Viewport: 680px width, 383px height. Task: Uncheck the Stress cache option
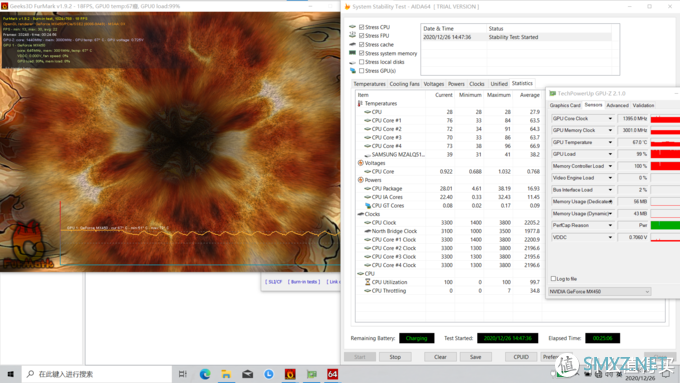pos(362,44)
